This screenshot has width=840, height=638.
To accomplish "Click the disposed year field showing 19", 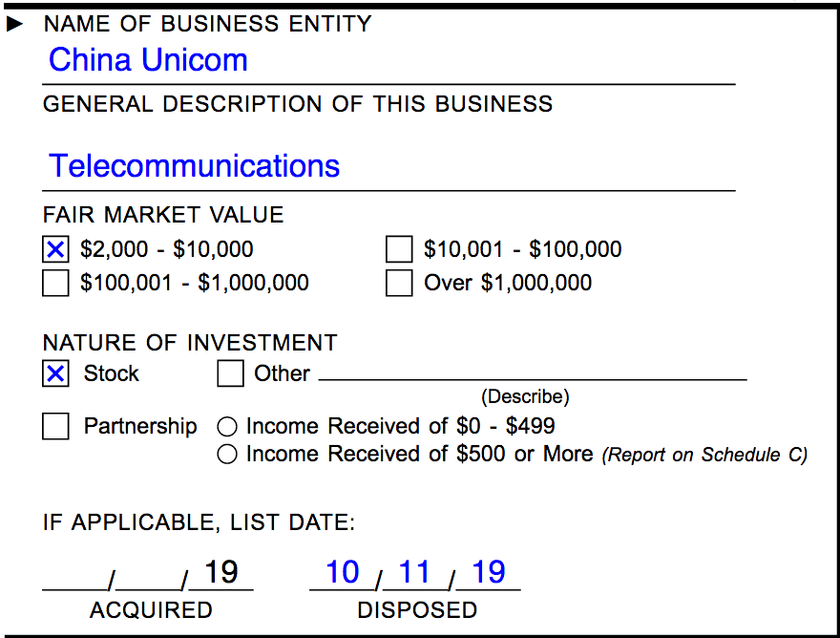I will (488, 573).
